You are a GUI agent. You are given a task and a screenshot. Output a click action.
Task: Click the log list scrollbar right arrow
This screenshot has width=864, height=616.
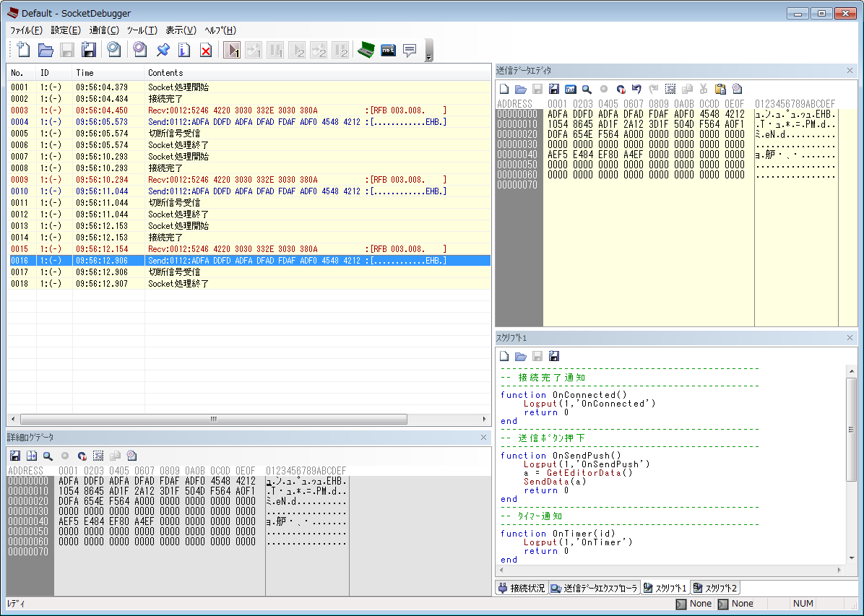point(484,420)
